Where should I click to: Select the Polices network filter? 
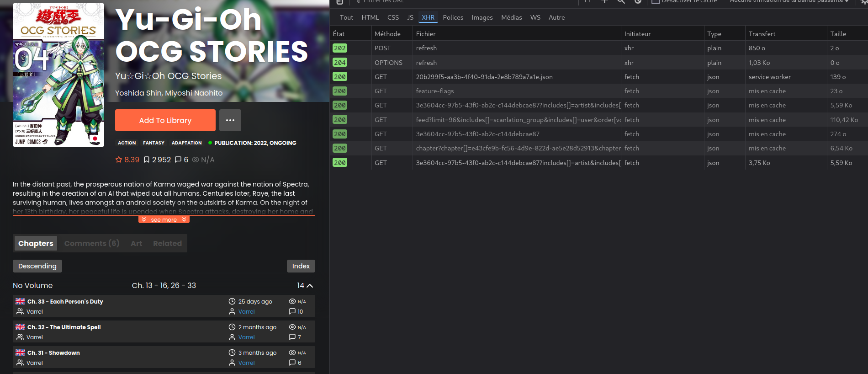coord(453,17)
